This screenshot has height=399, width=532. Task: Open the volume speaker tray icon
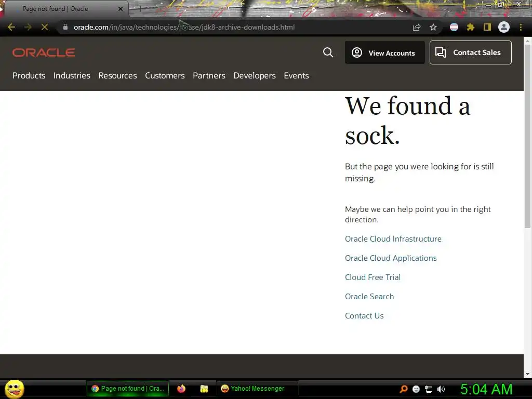point(441,389)
